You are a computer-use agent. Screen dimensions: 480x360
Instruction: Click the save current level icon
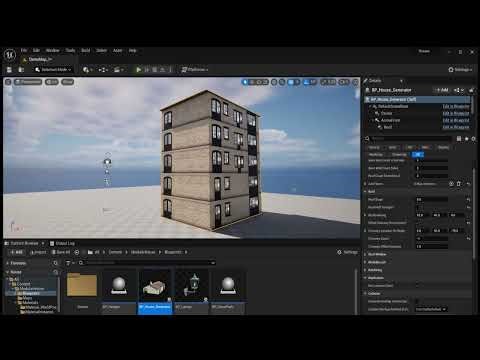(9, 70)
